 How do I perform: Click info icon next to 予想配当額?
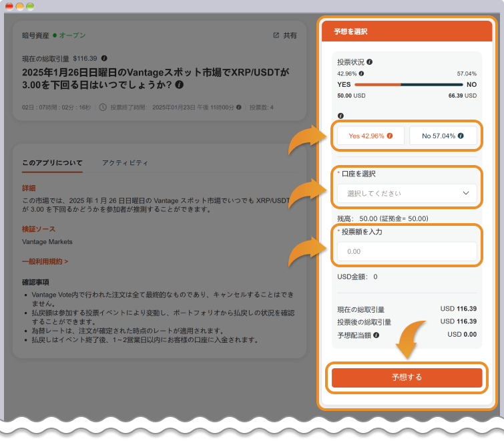tap(376, 335)
